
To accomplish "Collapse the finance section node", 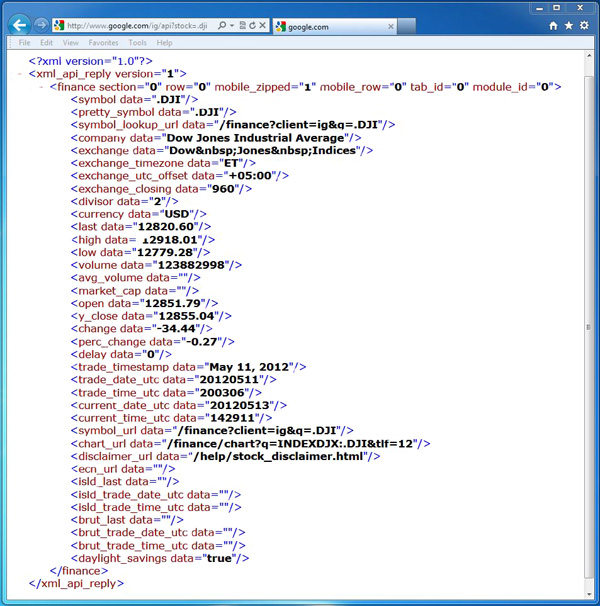I will pyautogui.click(x=41, y=87).
